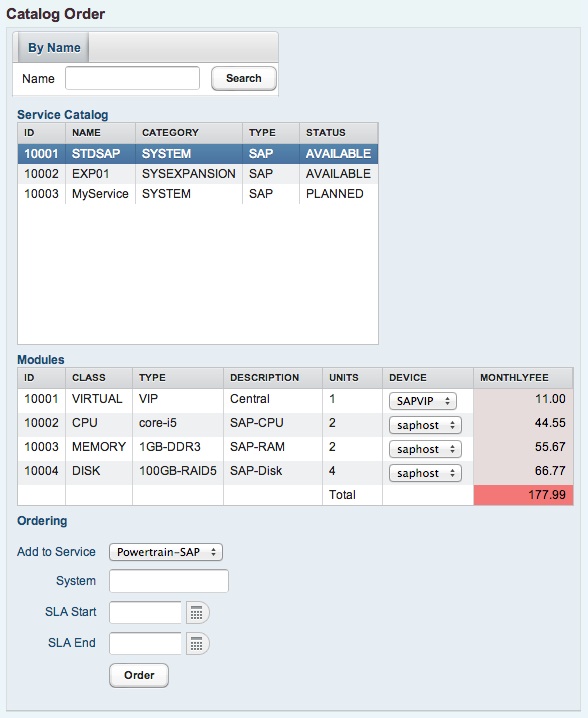
Task: Select the STDSAP catalog row
Action: [198, 154]
